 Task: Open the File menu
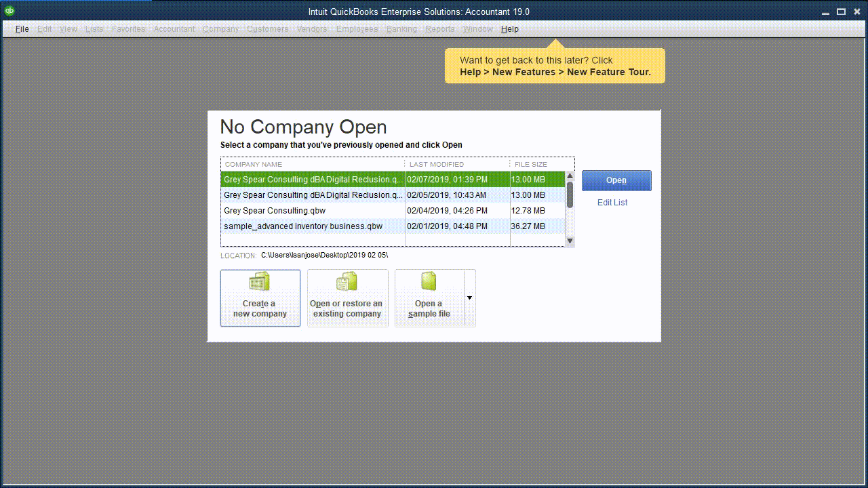point(22,29)
